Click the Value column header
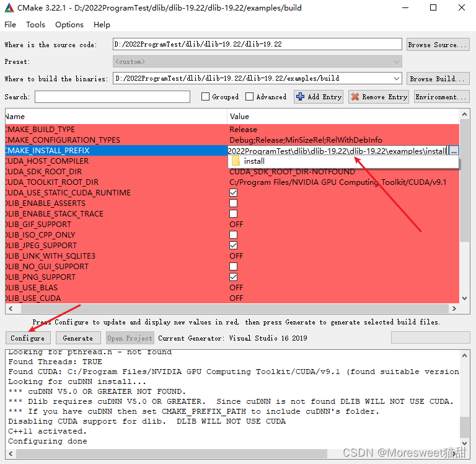Image resolution: width=476 pixels, height=464 pixels. click(343, 117)
